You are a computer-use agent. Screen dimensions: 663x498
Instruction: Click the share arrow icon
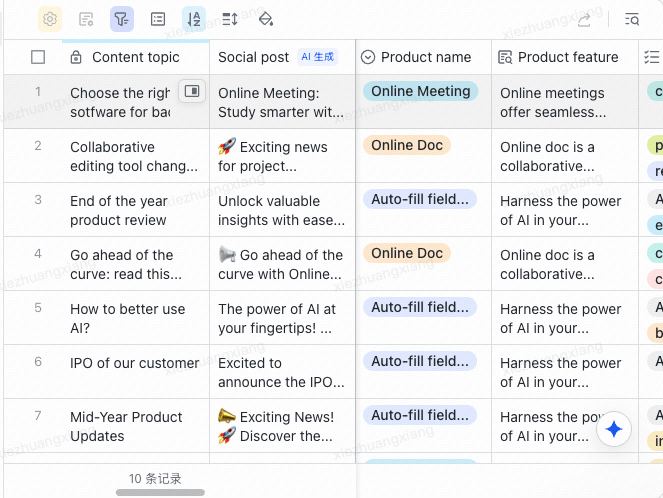click(584, 19)
